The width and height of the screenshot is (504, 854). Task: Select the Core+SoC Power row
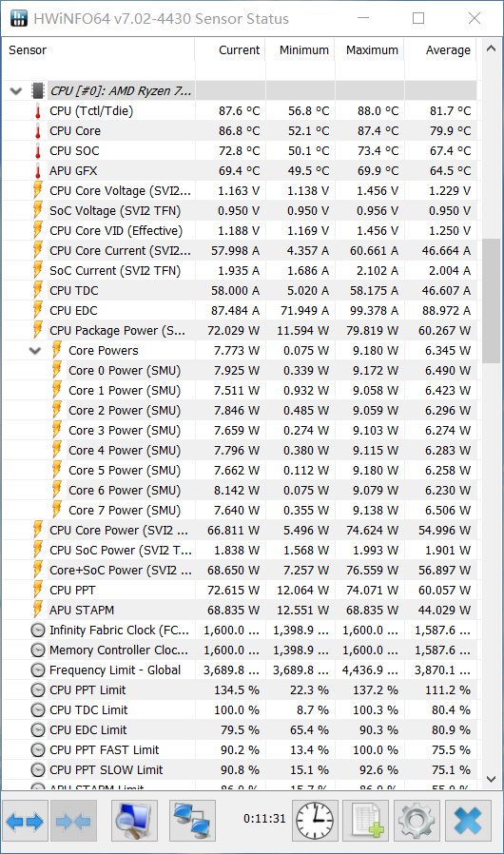[240, 571]
